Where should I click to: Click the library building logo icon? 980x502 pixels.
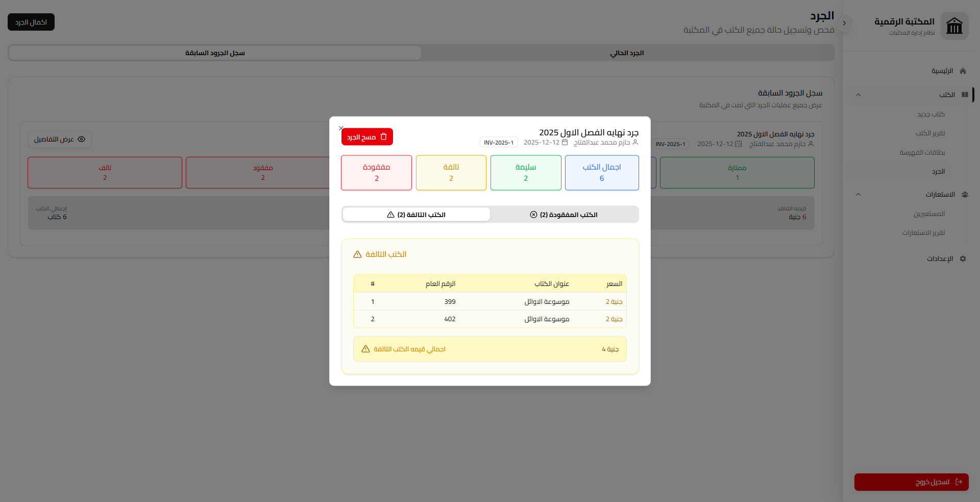click(954, 26)
